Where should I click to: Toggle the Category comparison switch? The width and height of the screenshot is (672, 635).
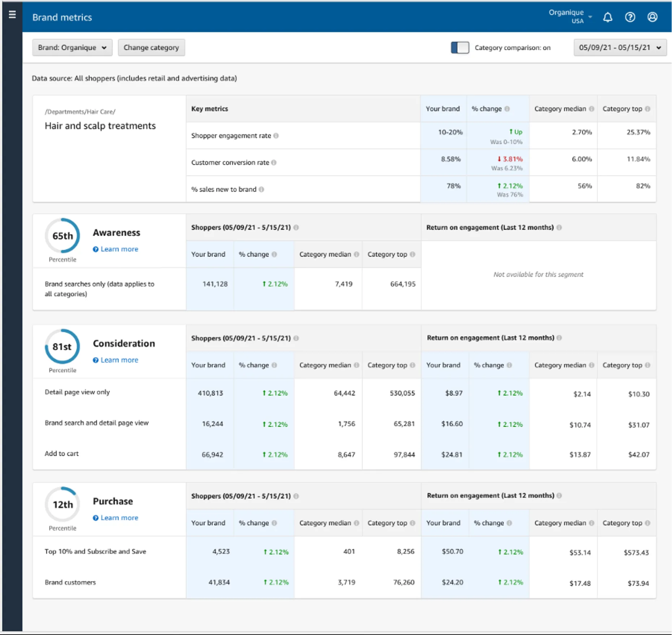(x=460, y=48)
